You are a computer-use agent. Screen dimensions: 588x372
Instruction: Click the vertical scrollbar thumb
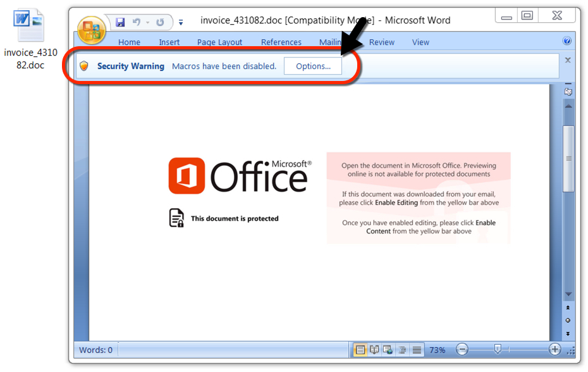coord(568,159)
